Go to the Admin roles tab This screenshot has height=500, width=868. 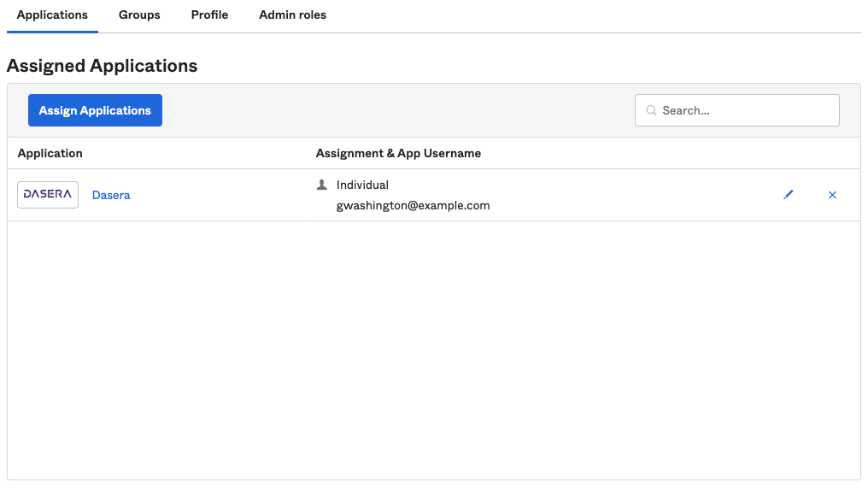tap(292, 15)
